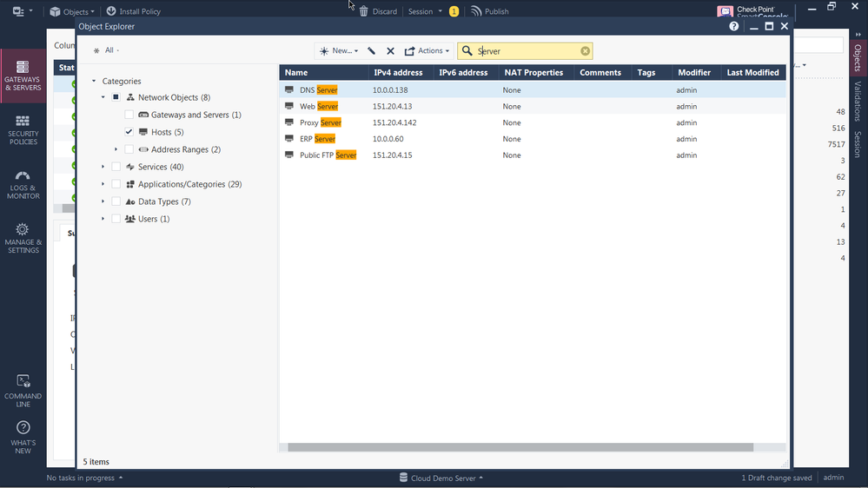Click the ERP Server host icon
This screenshot has height=488, width=868.
[x=289, y=138]
